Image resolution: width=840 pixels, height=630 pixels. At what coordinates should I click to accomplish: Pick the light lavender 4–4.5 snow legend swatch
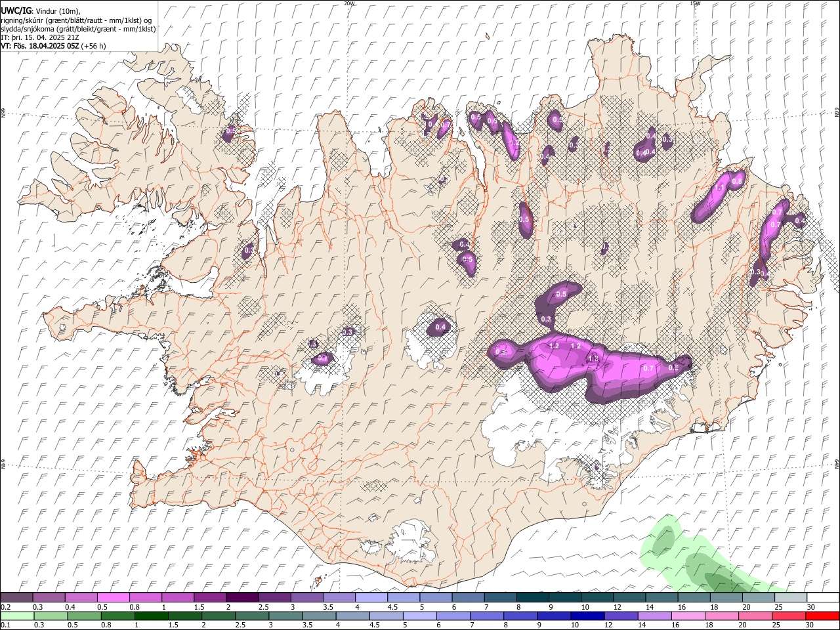point(371,598)
